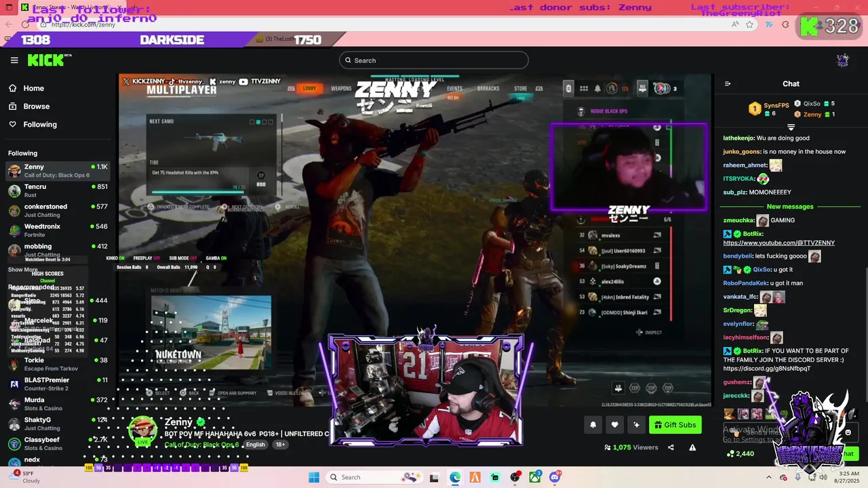
Task: Show hidden system tray icons
Action: pyautogui.click(x=768, y=477)
